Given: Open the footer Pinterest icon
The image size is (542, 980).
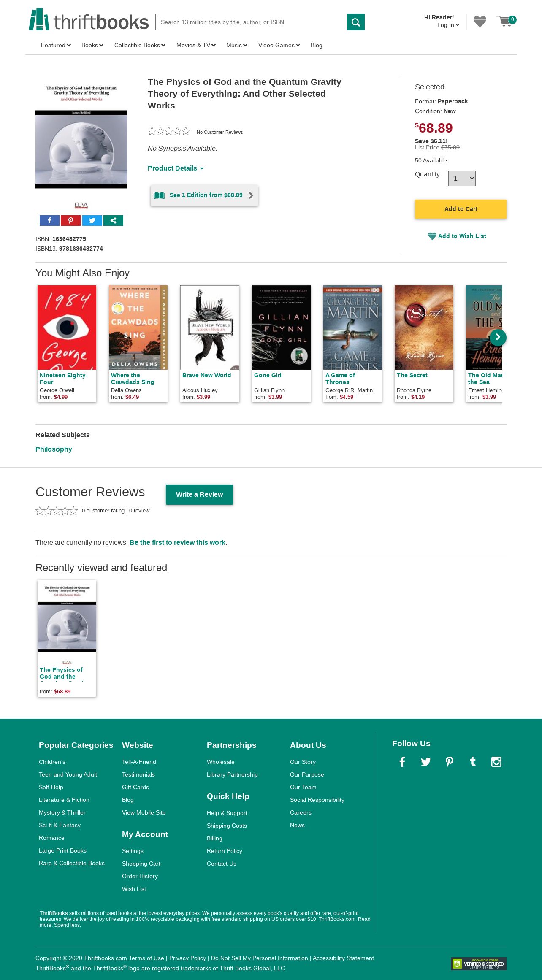Looking at the screenshot, I should point(450,762).
